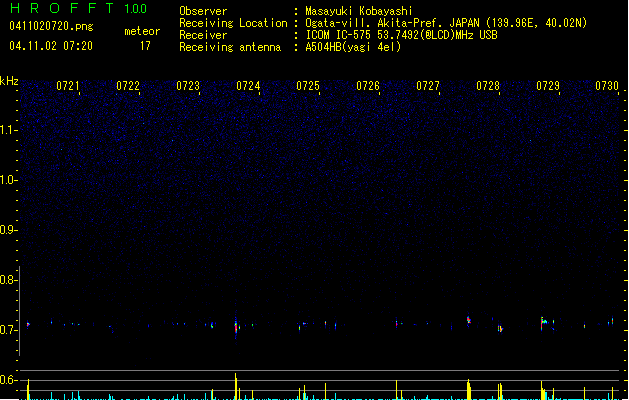Click the Receiving Location label
This screenshot has height=400, width=629.
233,23
